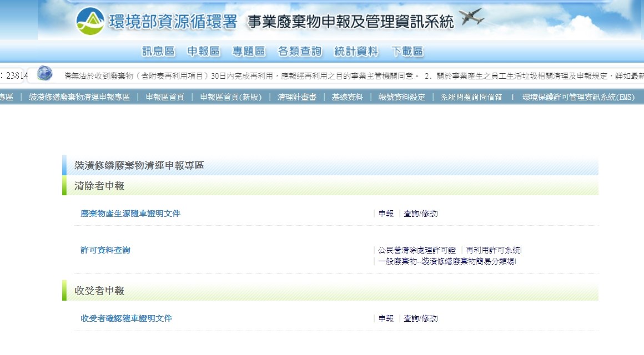This screenshot has height=355, width=644.
Task: Open 裝潢修繕廢棄物清運申報專區 in the navigation bar
Action: point(79,97)
